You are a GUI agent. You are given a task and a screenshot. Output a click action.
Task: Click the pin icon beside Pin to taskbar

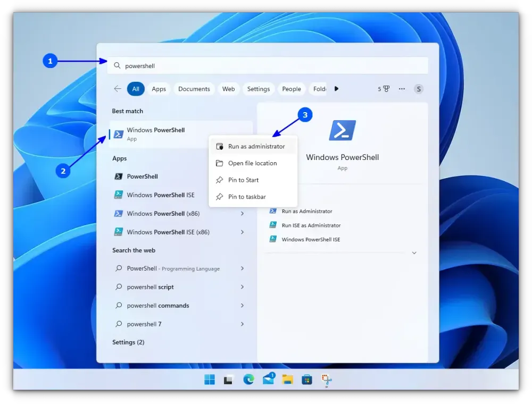point(220,197)
